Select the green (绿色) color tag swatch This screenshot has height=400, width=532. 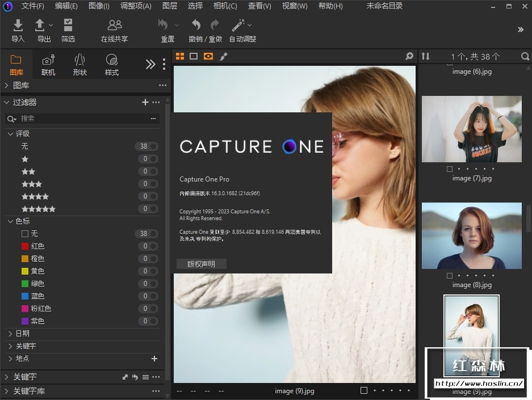point(24,284)
